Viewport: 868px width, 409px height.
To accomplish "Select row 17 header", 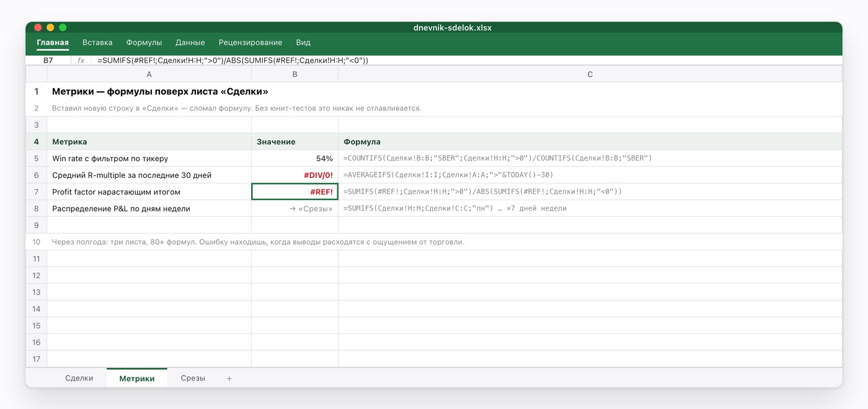I will [x=37, y=359].
